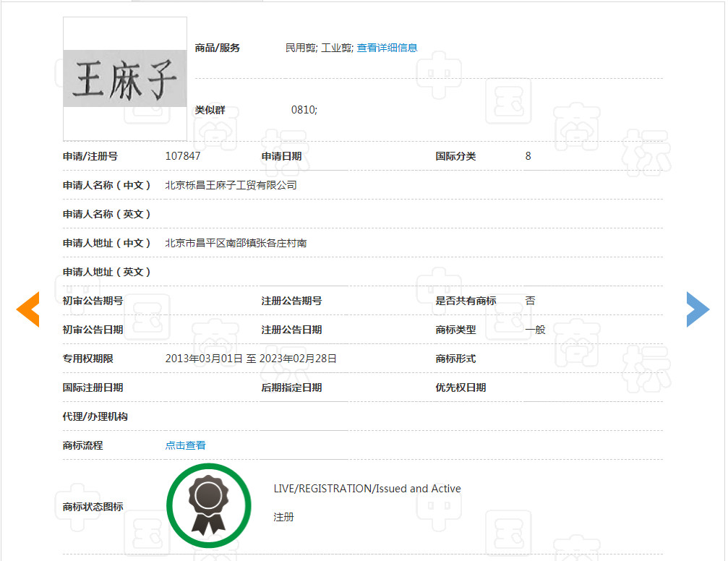Select shared trademark value 否
The height and width of the screenshot is (561, 728).
pos(530,301)
